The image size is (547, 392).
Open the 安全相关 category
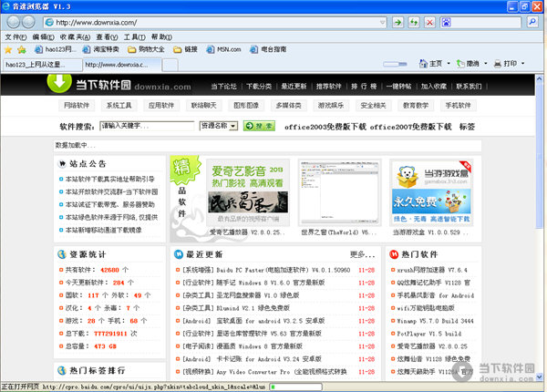[373, 106]
